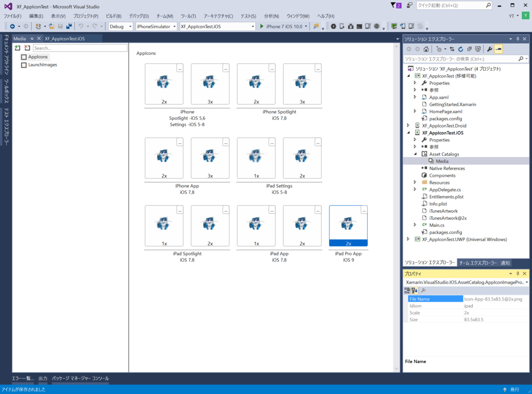Screen dimensions: 532x394
Task: Open iPhone 7 iOS 10.0 device dropdown arrow
Action: pos(306,26)
